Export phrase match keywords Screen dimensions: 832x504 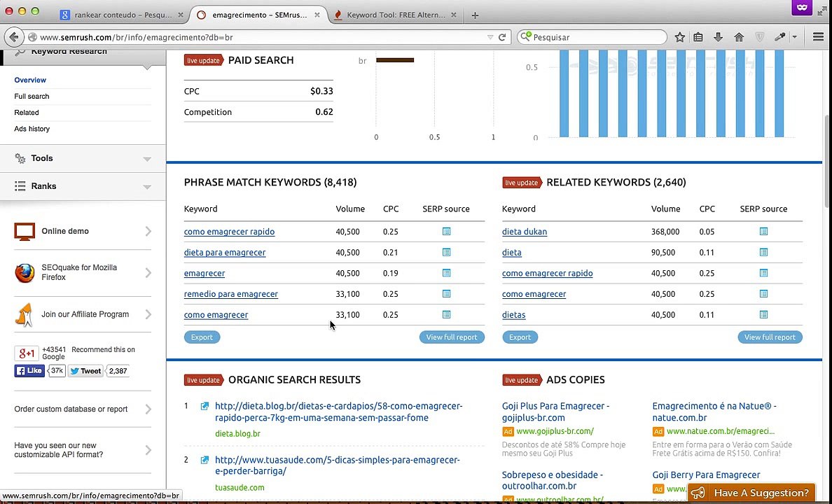click(x=202, y=337)
